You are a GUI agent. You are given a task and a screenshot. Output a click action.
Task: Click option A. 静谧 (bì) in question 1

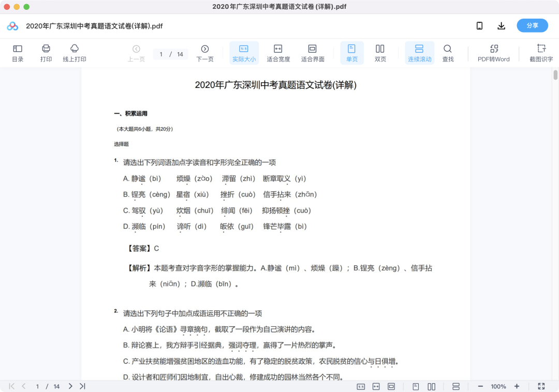142,179
